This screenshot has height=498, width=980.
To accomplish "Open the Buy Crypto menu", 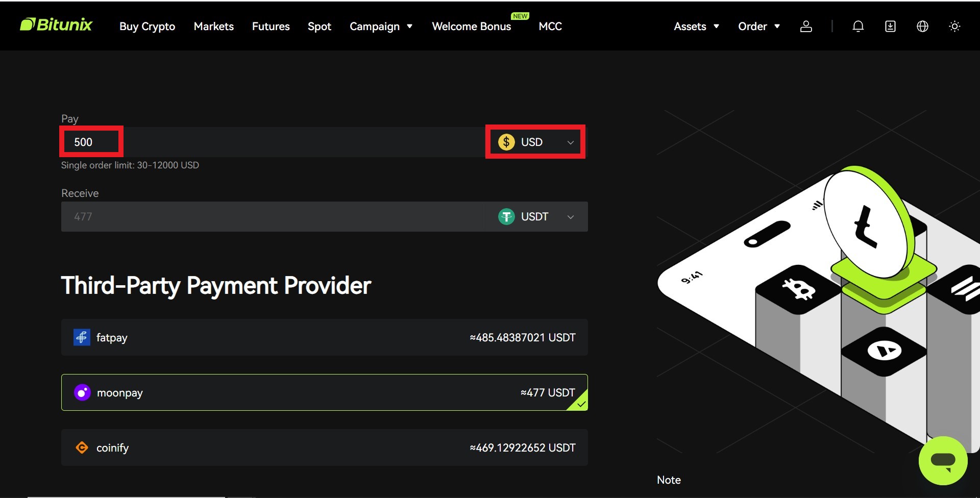I will (x=147, y=27).
